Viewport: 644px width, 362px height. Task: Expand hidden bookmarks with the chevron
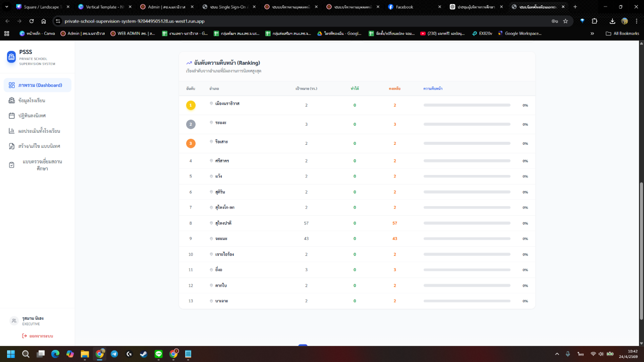tap(592, 33)
